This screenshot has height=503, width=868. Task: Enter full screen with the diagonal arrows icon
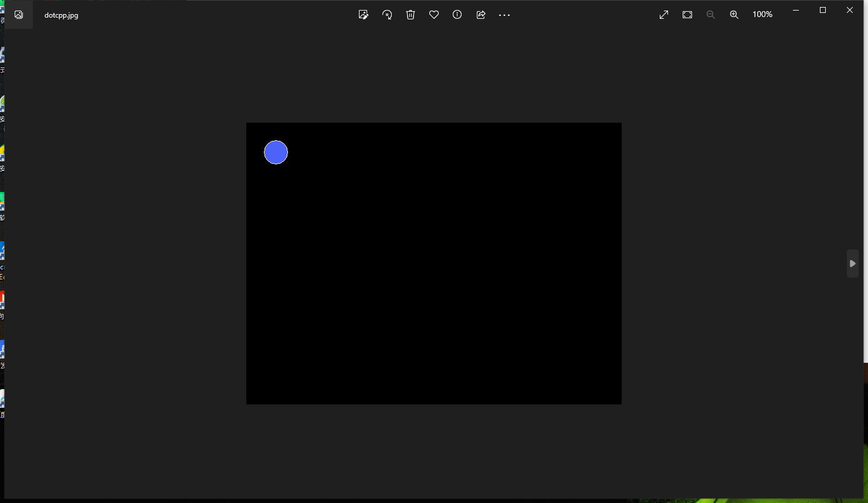tap(664, 15)
